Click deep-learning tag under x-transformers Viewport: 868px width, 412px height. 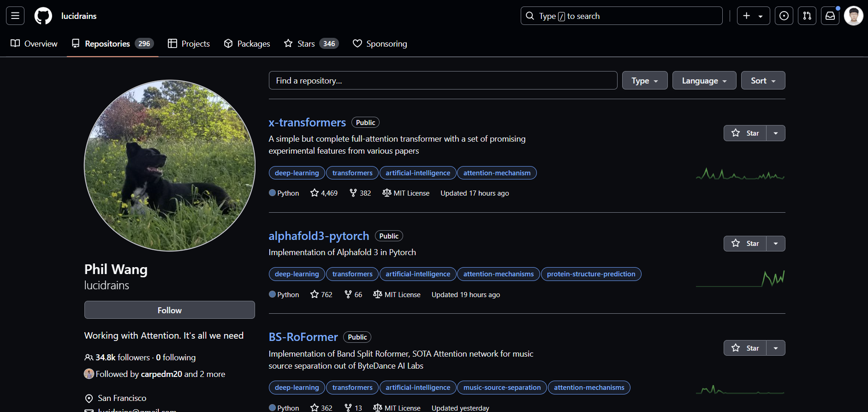[x=297, y=173]
